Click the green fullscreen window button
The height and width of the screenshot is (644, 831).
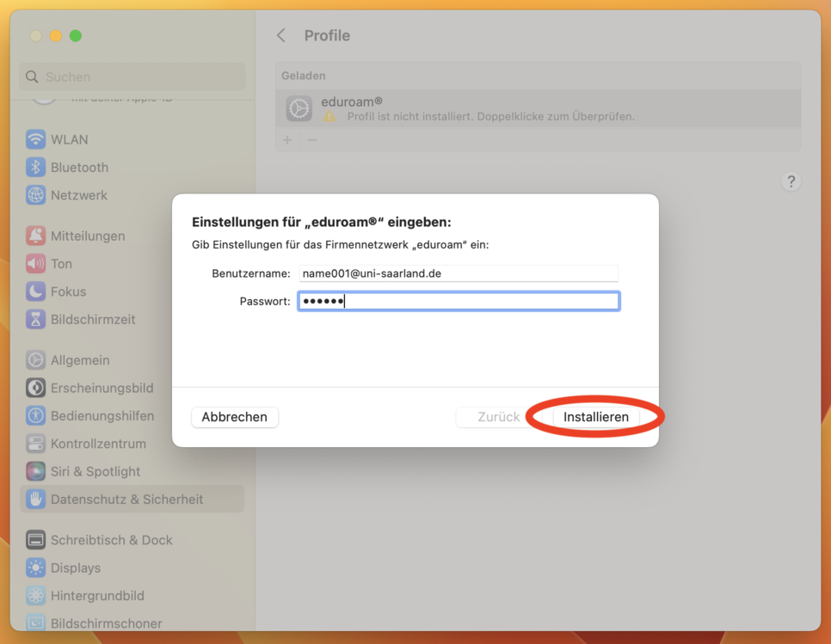click(75, 35)
